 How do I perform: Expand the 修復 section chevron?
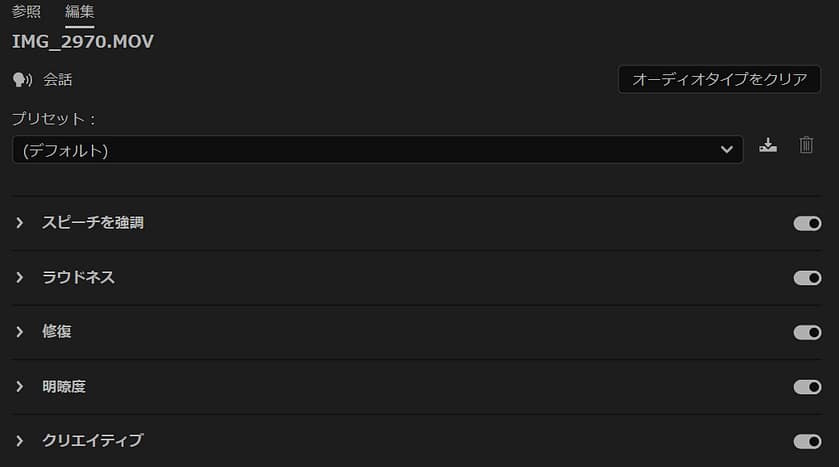click(x=19, y=332)
